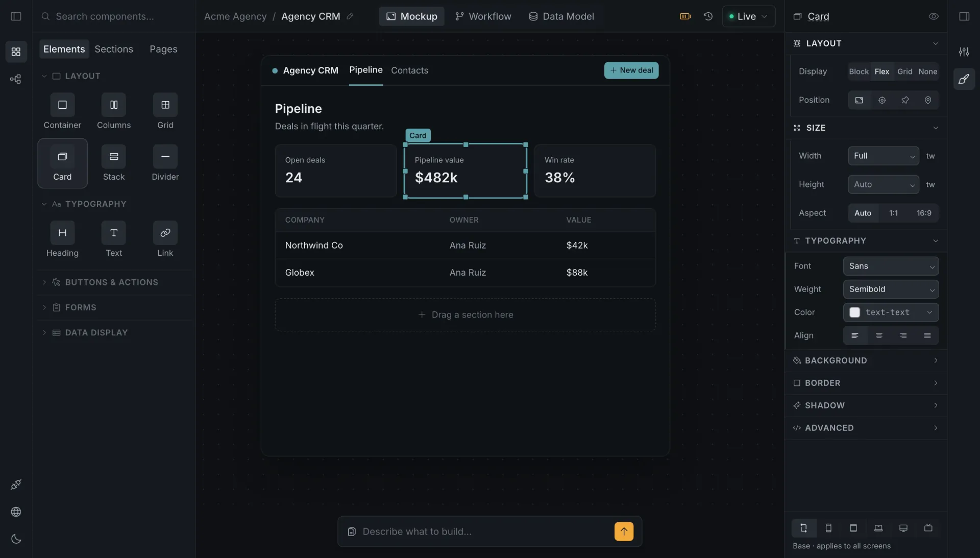The width and height of the screenshot is (980, 558).
Task: Open the Sections tab
Action: click(113, 49)
